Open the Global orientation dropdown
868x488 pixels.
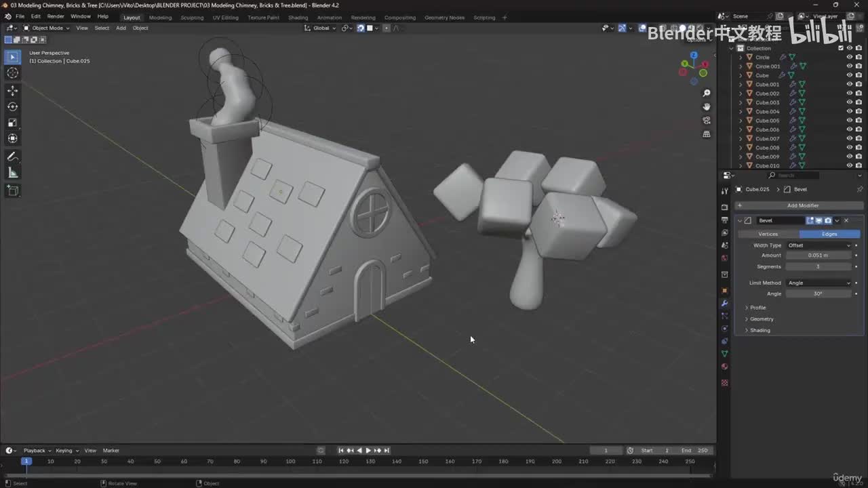(x=321, y=28)
